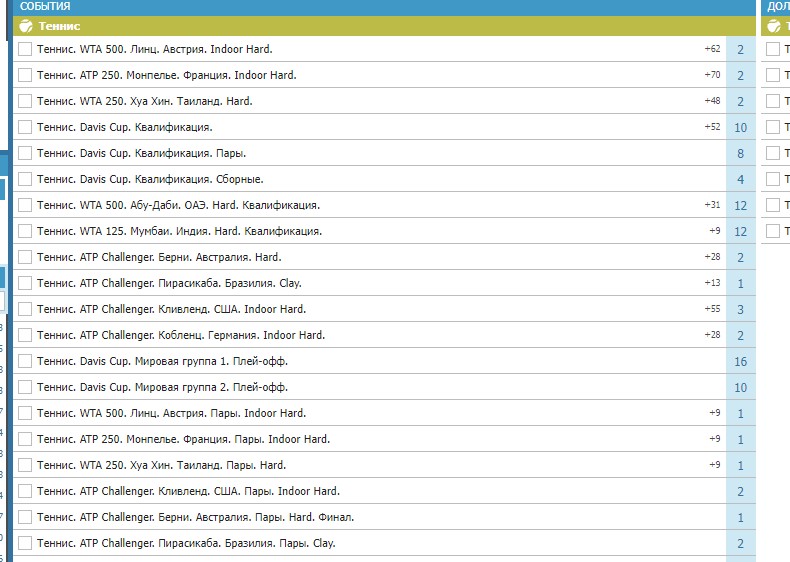Viewport: 790px width, 562px height.
Task: Open ATP 250 Монпелье Франция tournament link
Action: (x=167, y=75)
